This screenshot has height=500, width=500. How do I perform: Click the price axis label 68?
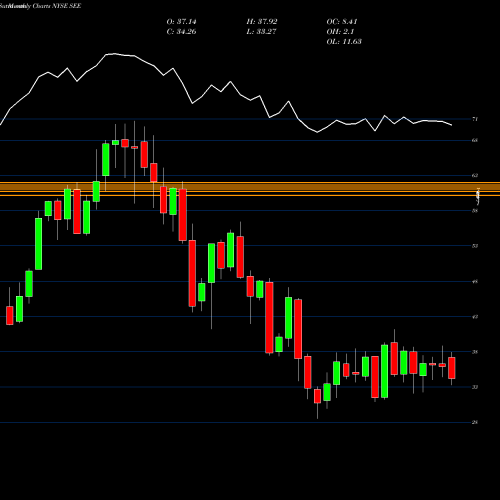tap(475, 140)
